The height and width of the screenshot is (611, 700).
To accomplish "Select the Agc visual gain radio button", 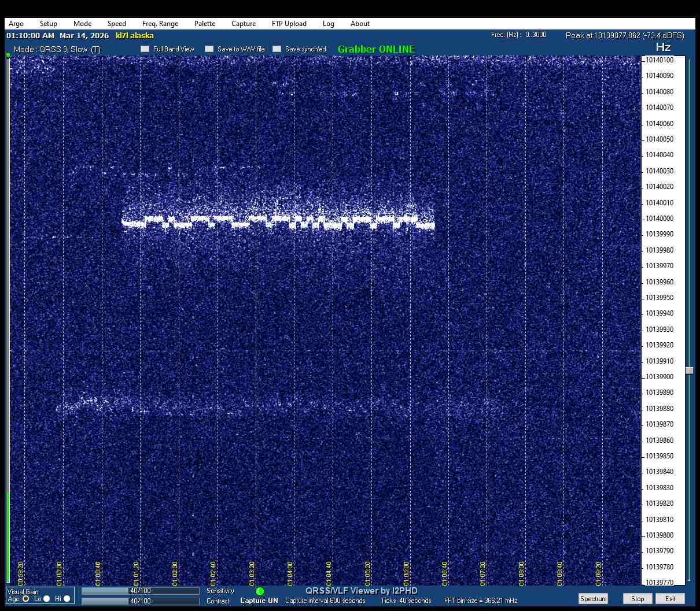I will (26, 599).
